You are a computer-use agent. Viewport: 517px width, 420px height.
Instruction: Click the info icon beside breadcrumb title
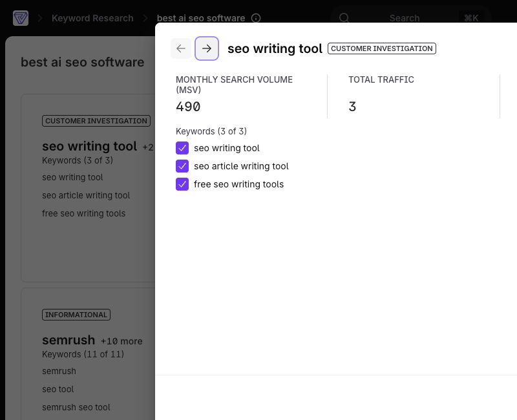coord(256,18)
